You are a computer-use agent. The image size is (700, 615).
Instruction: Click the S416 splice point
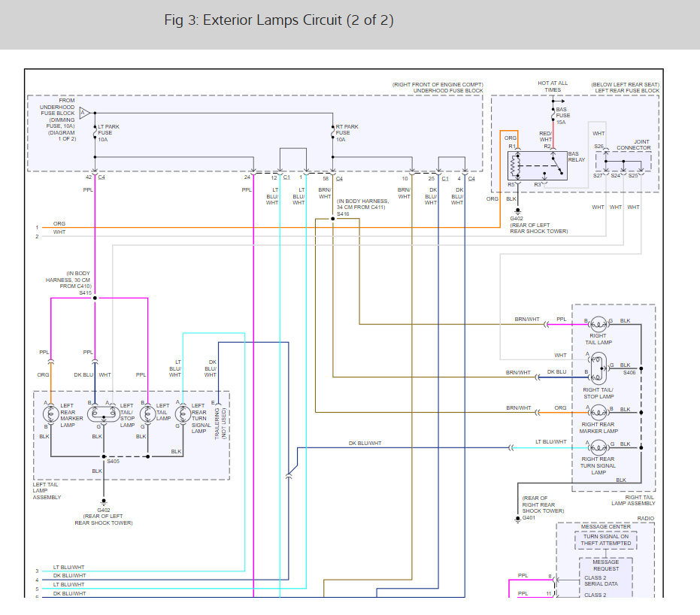tap(332, 219)
